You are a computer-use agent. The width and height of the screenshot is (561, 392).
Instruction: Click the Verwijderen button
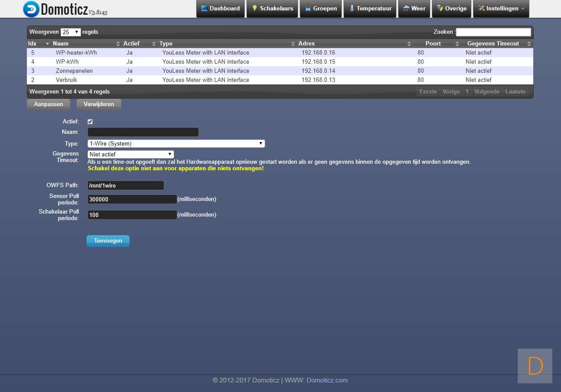click(x=99, y=104)
